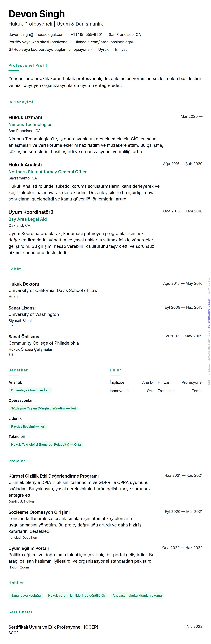The image size is (211, 644).
Task: Open the HTTPS://RESUME.BZ watermark link
Action: tap(208, 313)
